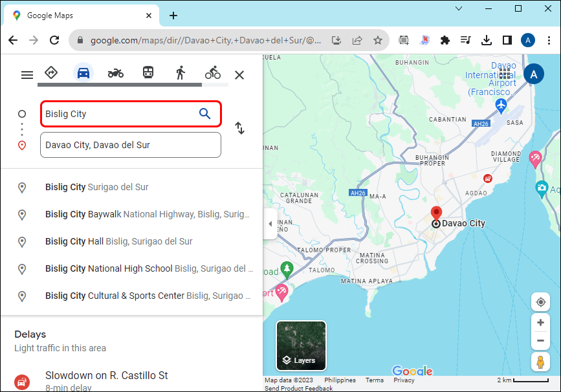This screenshot has height=392, width=561.
Task: Select Bislig City Cultural & Sports Center suggestion
Action: pos(131,296)
